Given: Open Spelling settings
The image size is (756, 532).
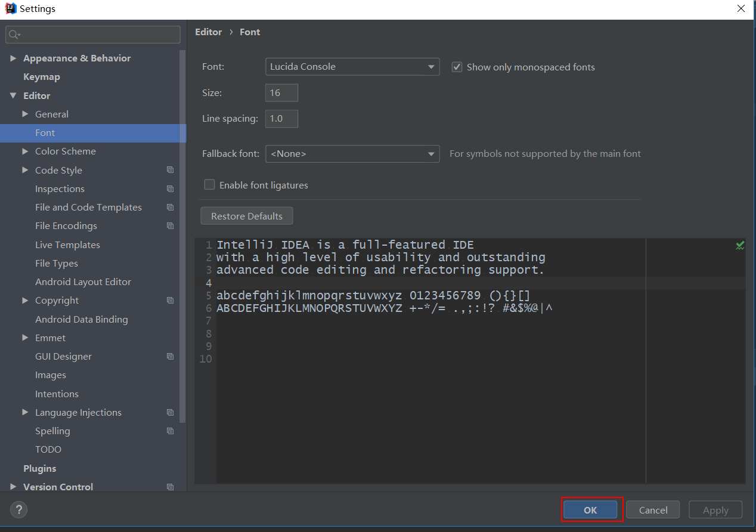Looking at the screenshot, I should click(52, 431).
